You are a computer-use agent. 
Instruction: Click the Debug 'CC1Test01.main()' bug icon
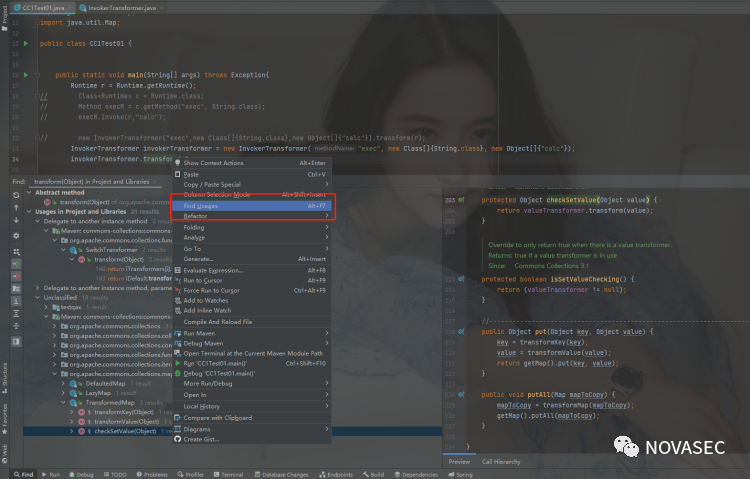(177, 373)
